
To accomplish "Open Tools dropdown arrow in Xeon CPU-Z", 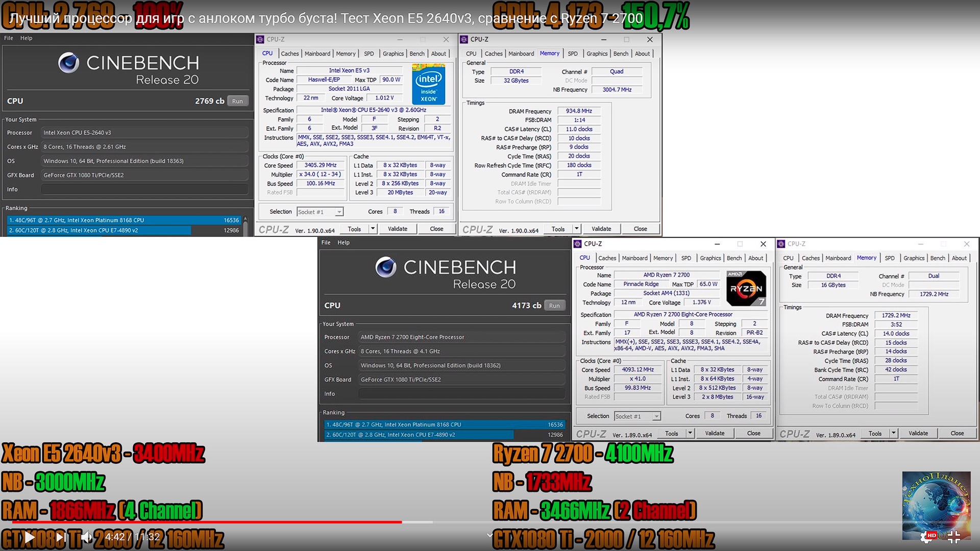I will 373,229.
